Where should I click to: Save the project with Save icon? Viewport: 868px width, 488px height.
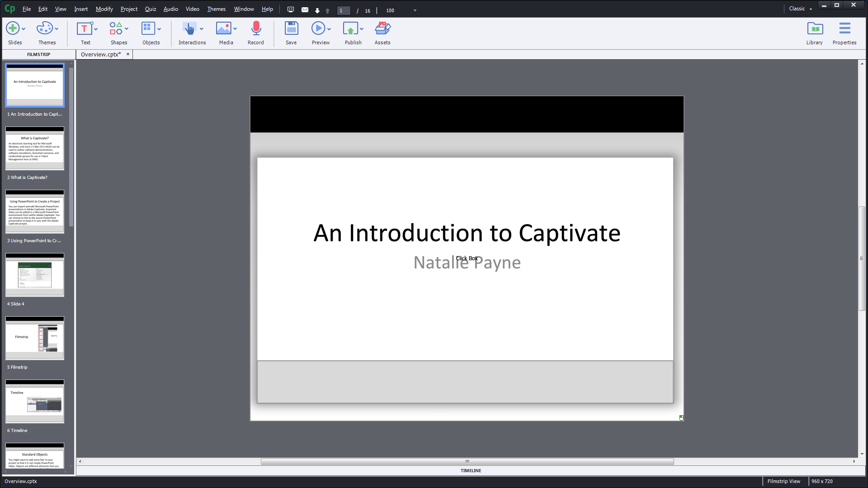click(291, 28)
